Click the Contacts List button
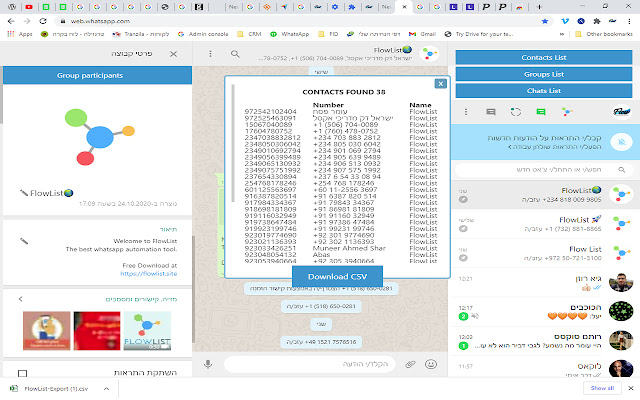This screenshot has width=640, height=400. (544, 58)
